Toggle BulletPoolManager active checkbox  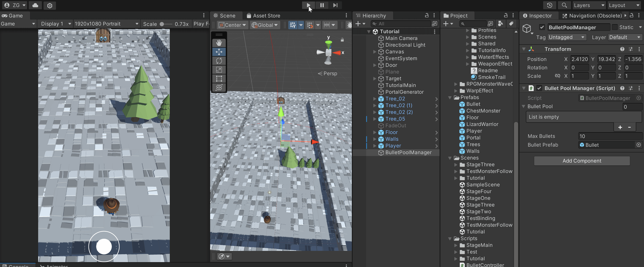tap(542, 27)
